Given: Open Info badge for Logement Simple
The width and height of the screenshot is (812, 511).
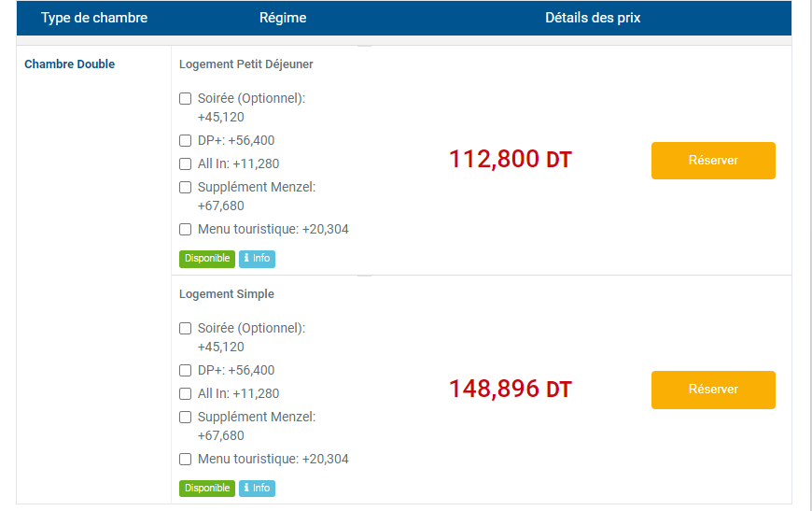Looking at the screenshot, I should [257, 489].
